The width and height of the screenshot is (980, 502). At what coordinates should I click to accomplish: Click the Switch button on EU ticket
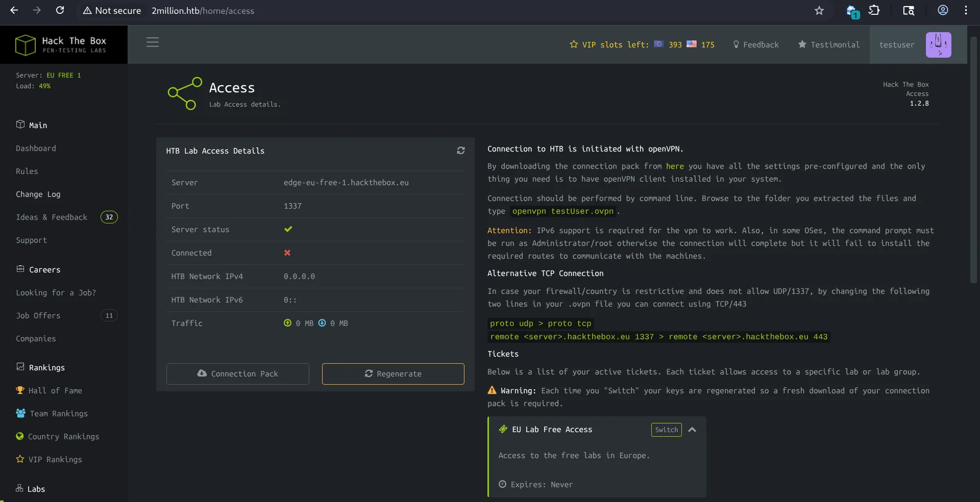(x=667, y=430)
